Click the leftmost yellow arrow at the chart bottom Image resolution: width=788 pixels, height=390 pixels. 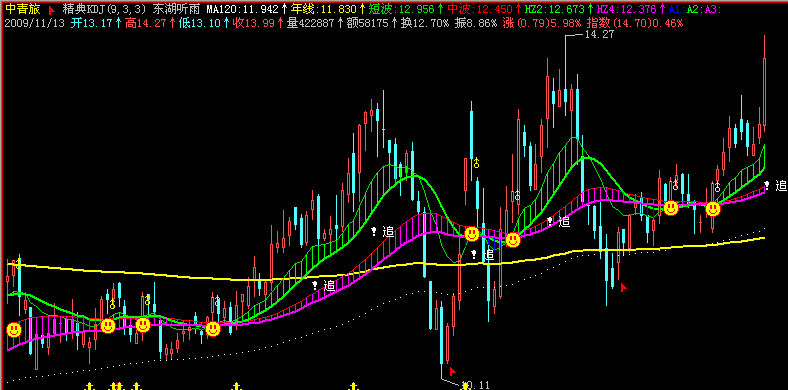click(90, 386)
